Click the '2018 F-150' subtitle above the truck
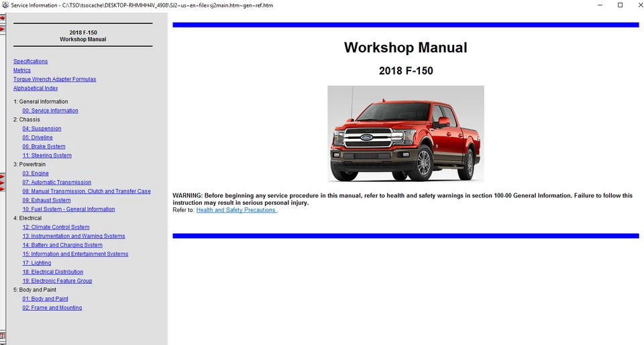 (406, 70)
